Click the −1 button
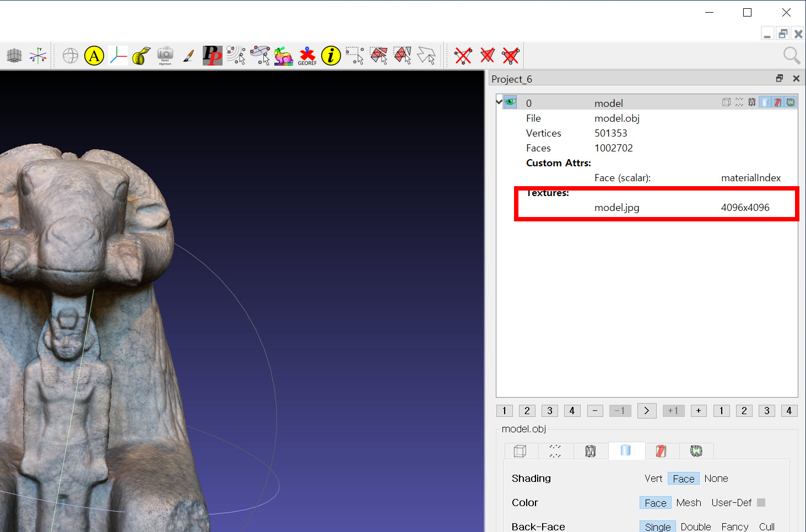 [x=620, y=411]
